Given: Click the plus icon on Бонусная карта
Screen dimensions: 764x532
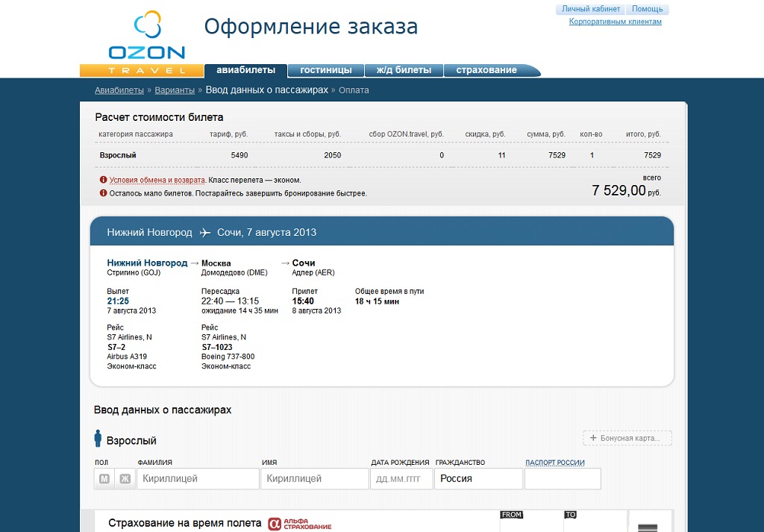Looking at the screenshot, I should pyautogui.click(x=593, y=438).
